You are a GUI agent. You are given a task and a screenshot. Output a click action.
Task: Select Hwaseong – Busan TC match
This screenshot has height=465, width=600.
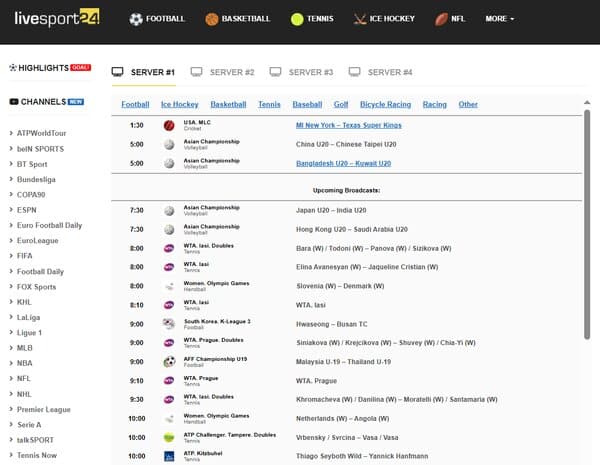[331, 324]
